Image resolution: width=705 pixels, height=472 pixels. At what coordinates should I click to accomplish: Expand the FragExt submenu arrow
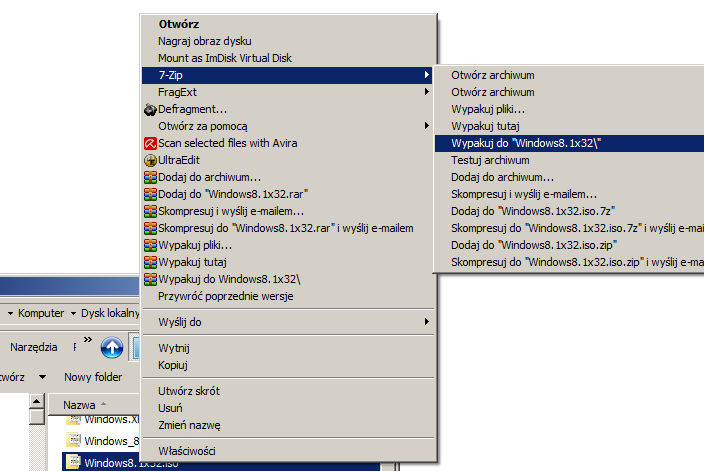(x=427, y=92)
